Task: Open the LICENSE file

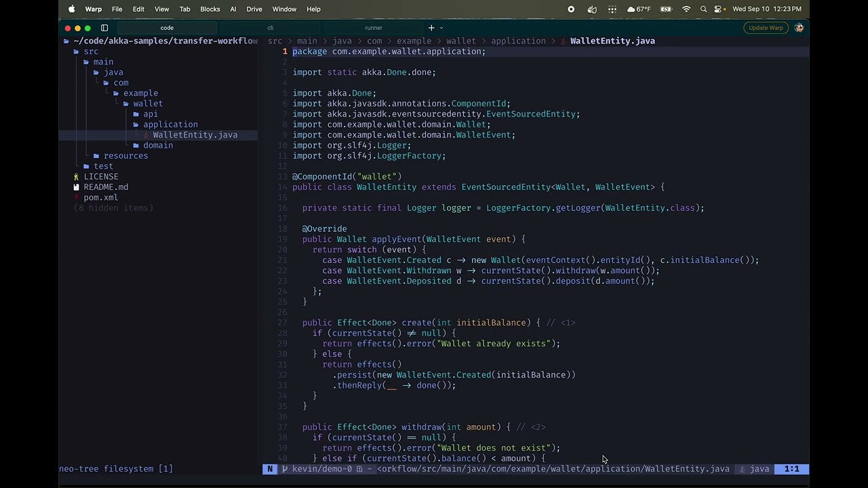Action: (x=100, y=176)
